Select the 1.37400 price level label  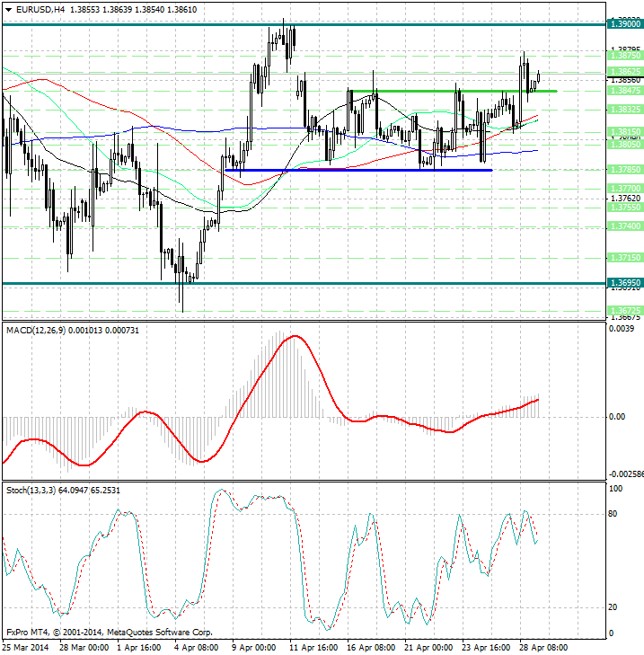[625, 226]
